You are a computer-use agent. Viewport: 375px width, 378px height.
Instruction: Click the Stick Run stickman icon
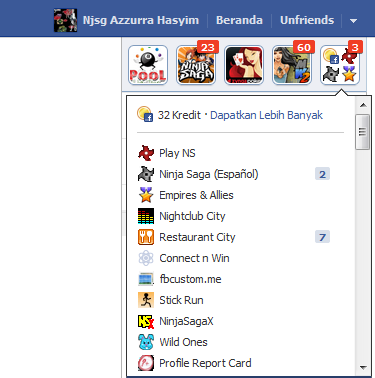pos(146,300)
